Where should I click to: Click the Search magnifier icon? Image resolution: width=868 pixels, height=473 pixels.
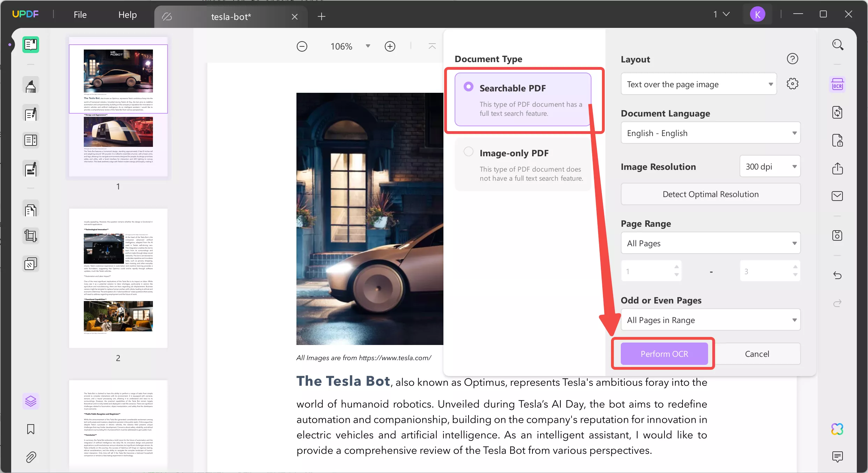point(837,45)
